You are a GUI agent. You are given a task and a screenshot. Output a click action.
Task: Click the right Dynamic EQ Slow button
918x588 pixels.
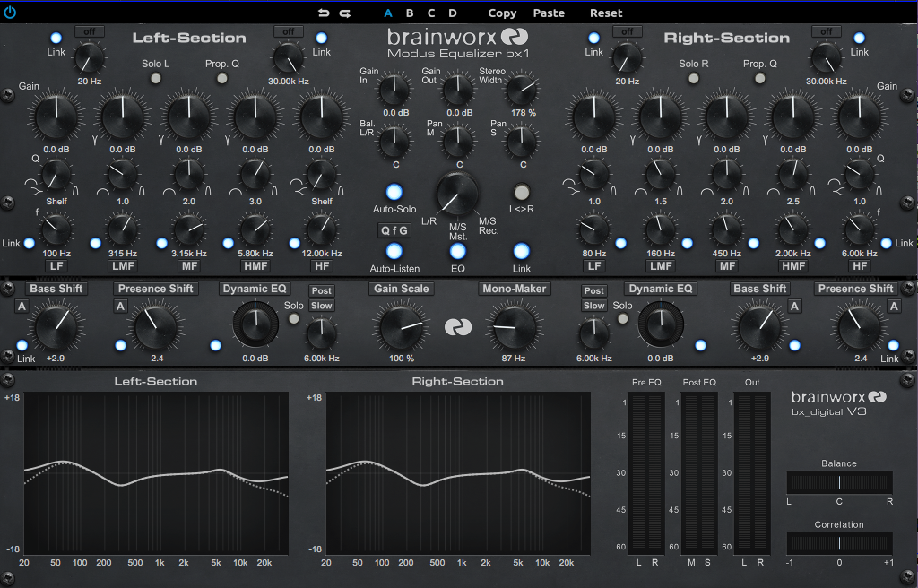pos(593,305)
